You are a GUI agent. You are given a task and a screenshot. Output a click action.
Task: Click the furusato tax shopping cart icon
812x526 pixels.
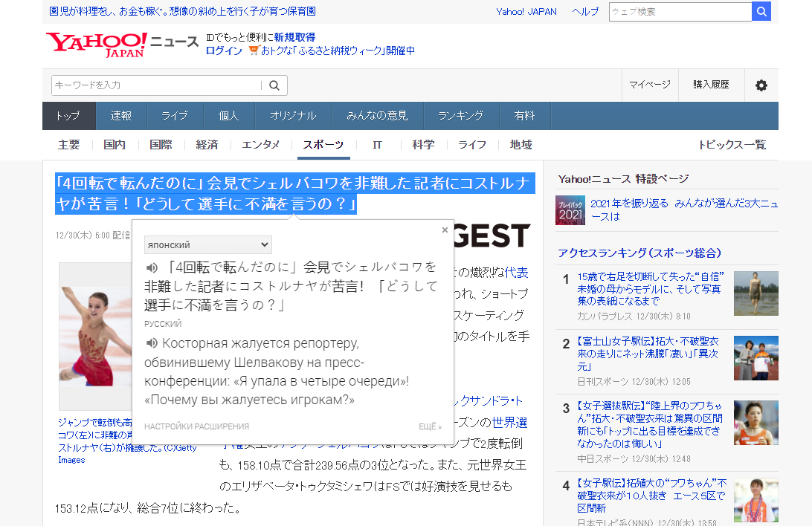tap(254, 51)
